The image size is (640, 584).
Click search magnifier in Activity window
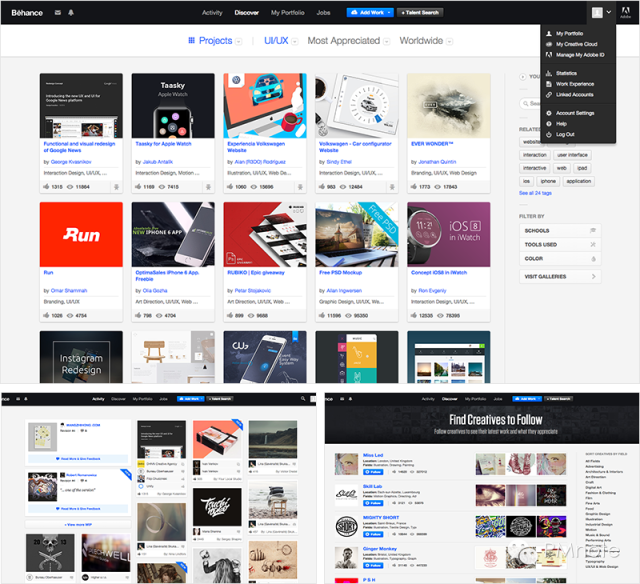pyautogui.click(x=303, y=399)
